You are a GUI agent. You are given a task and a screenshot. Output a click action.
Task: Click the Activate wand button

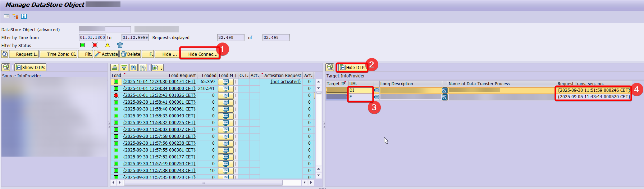pos(106,54)
